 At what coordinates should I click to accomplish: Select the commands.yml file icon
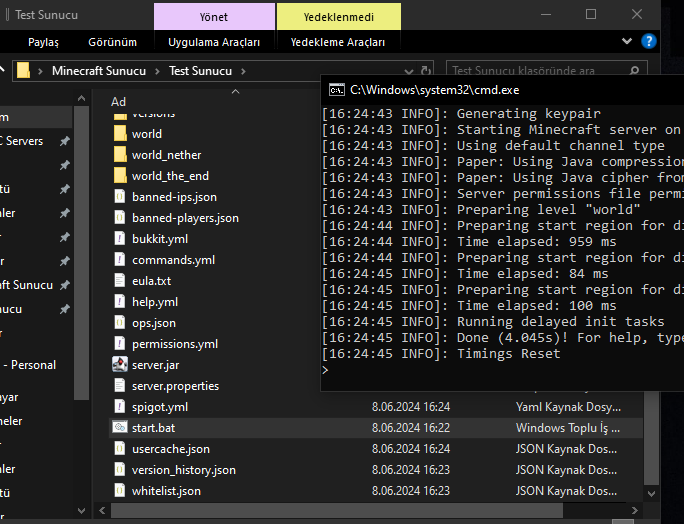(x=120, y=259)
